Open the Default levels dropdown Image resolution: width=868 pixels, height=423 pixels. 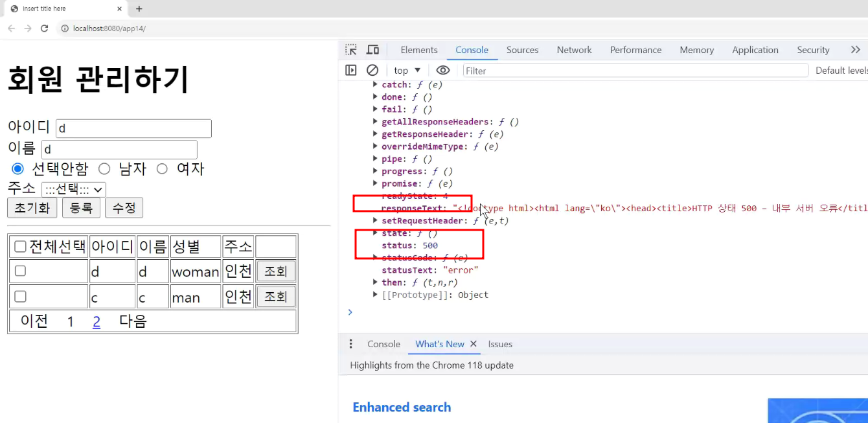tap(841, 70)
